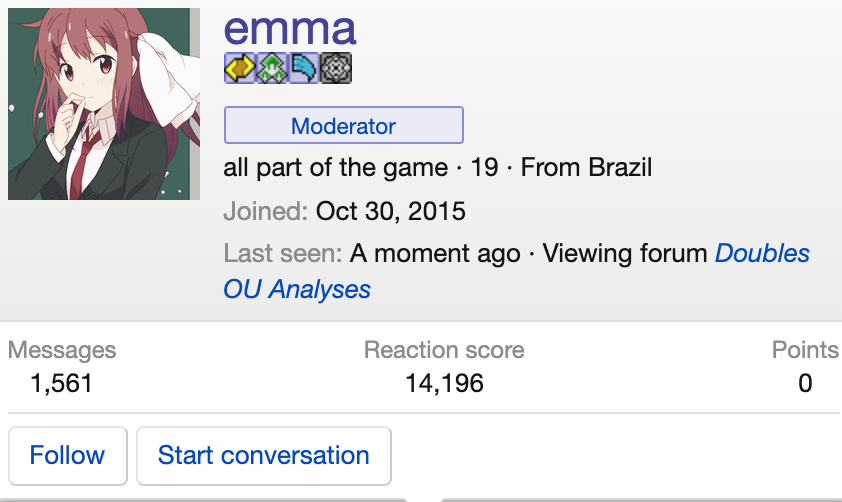Screen dimensions: 842x502
Task: Click the blue curved wing badge icon
Action: coord(304,68)
